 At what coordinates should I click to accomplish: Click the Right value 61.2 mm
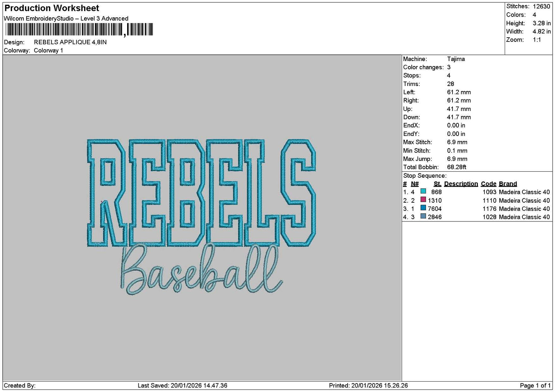pyautogui.click(x=459, y=101)
